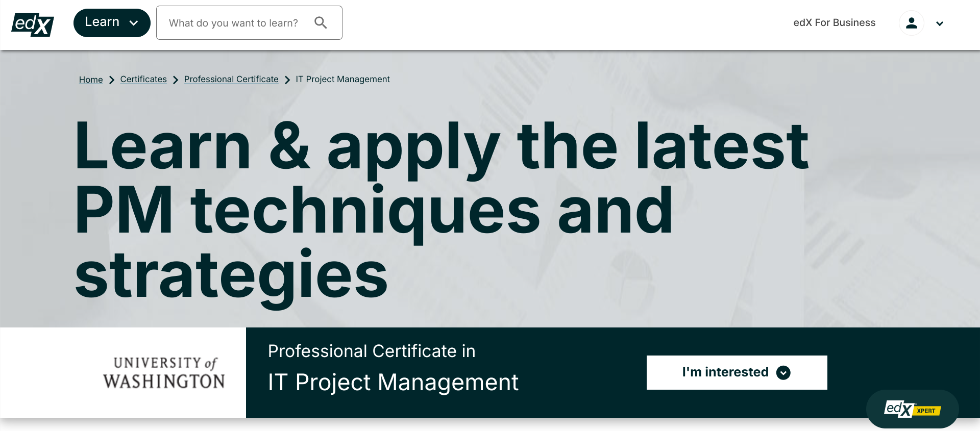
Task: Click the chevron inside the Learn button
Action: point(134,23)
